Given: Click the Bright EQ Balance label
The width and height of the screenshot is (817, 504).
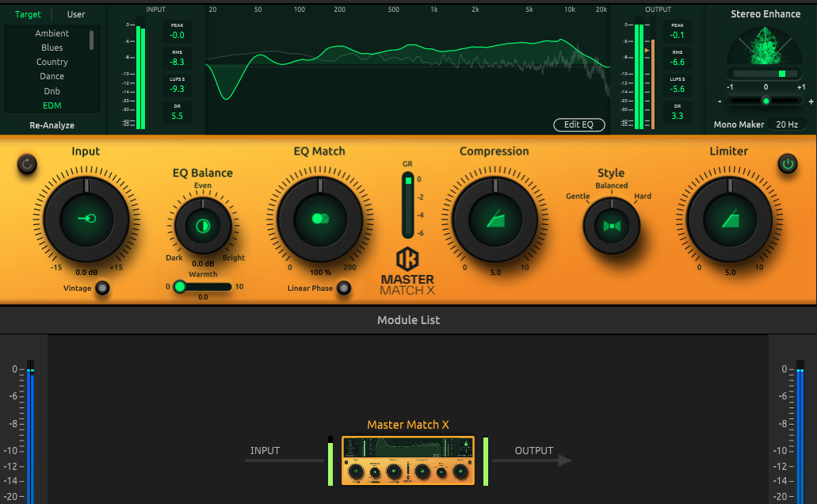Looking at the screenshot, I should [x=234, y=258].
